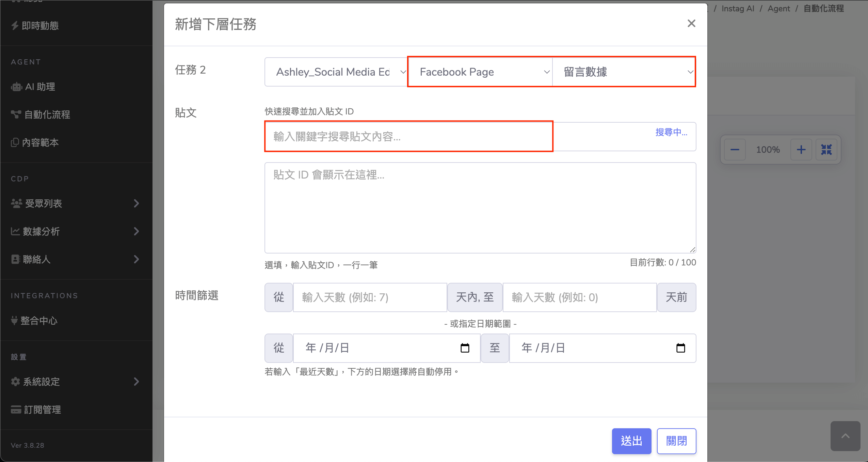Open the Ashley_Social Media account dropdown

point(336,72)
